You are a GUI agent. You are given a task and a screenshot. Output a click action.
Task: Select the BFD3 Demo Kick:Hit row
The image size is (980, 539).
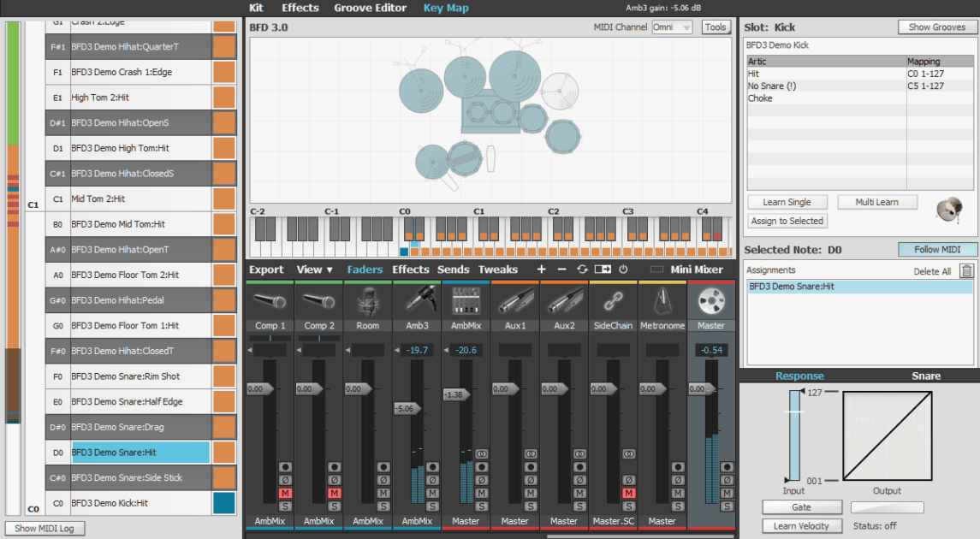140,503
